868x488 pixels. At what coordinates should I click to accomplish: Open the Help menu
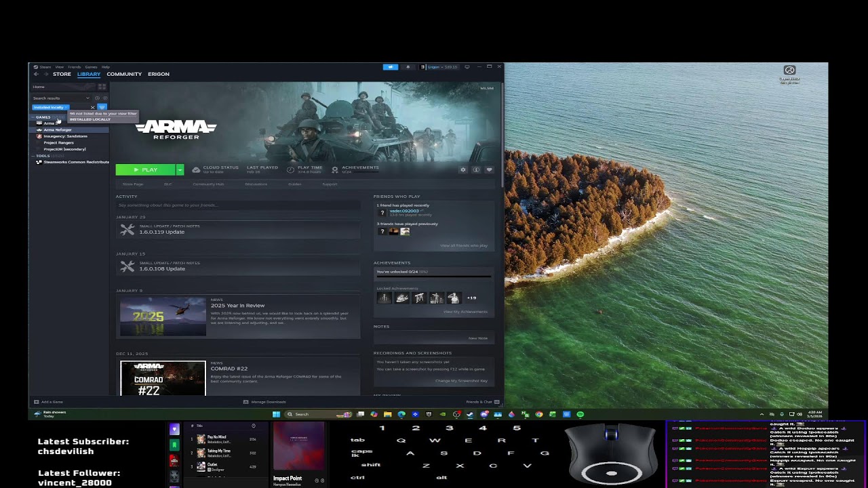pos(106,67)
